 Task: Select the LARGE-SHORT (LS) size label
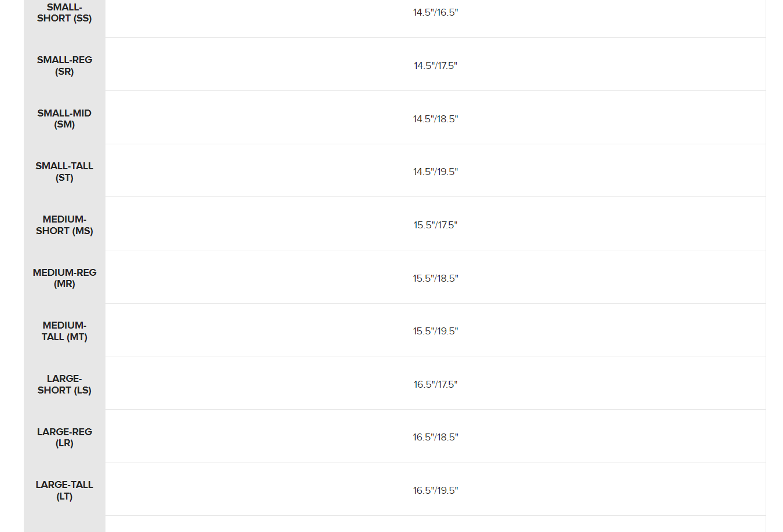click(x=64, y=384)
